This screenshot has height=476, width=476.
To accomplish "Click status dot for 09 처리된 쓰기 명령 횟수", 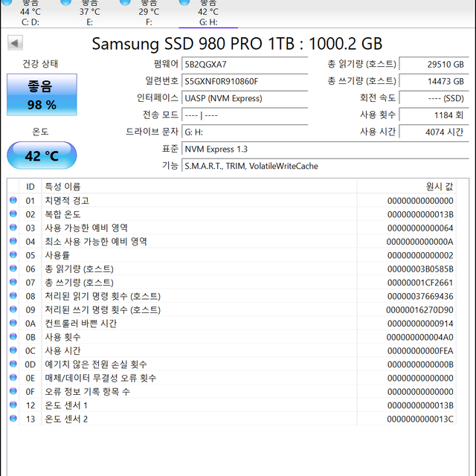I will point(13,309).
